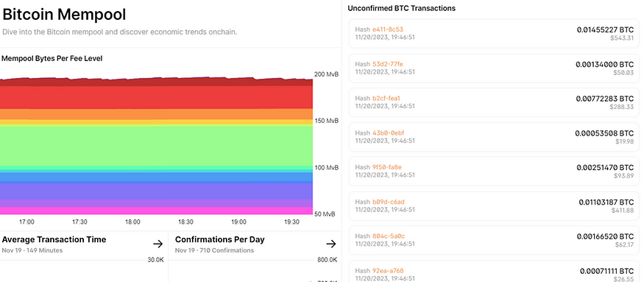The width and height of the screenshot is (644, 282).
Task: Click the Average Transaction Time heading
Action: click(x=54, y=239)
